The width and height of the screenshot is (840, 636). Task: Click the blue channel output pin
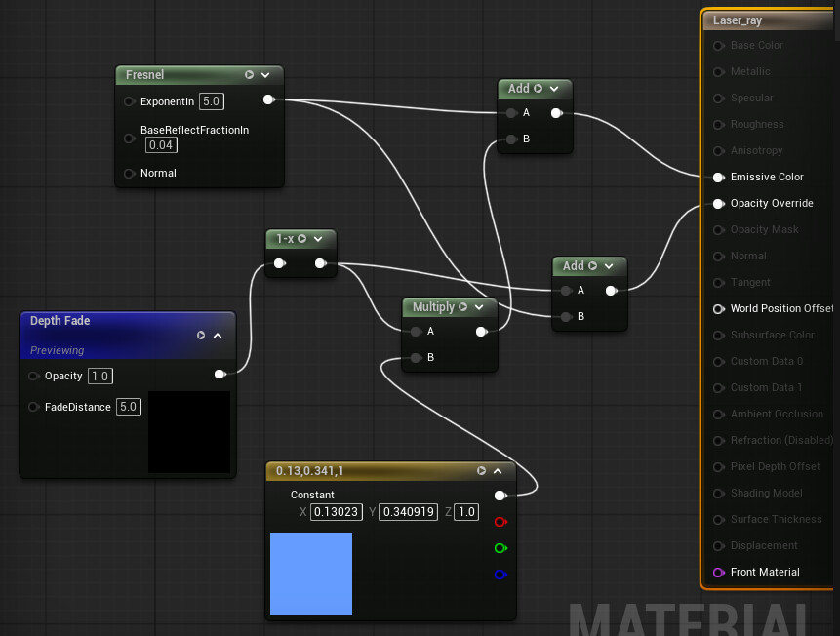tap(500, 575)
